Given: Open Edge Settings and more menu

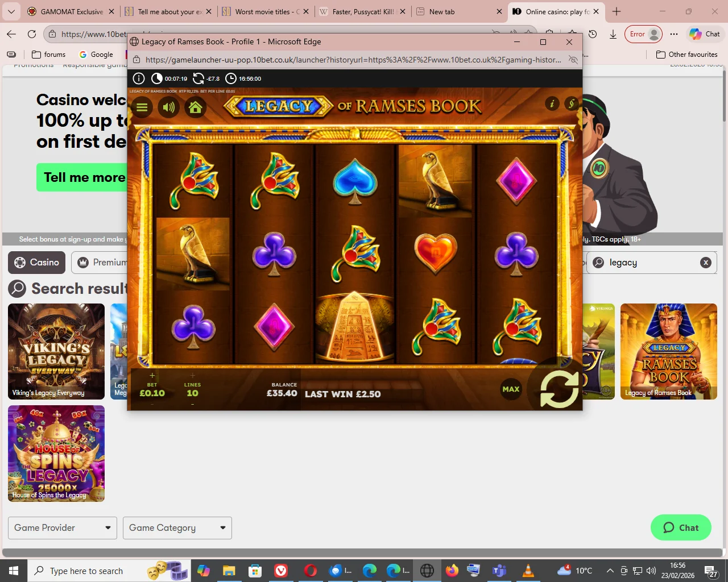Looking at the screenshot, I should [674, 34].
